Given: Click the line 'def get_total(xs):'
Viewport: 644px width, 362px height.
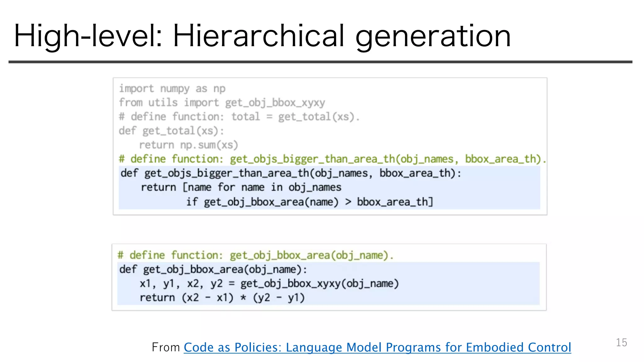Looking at the screenshot, I should coord(171,131).
